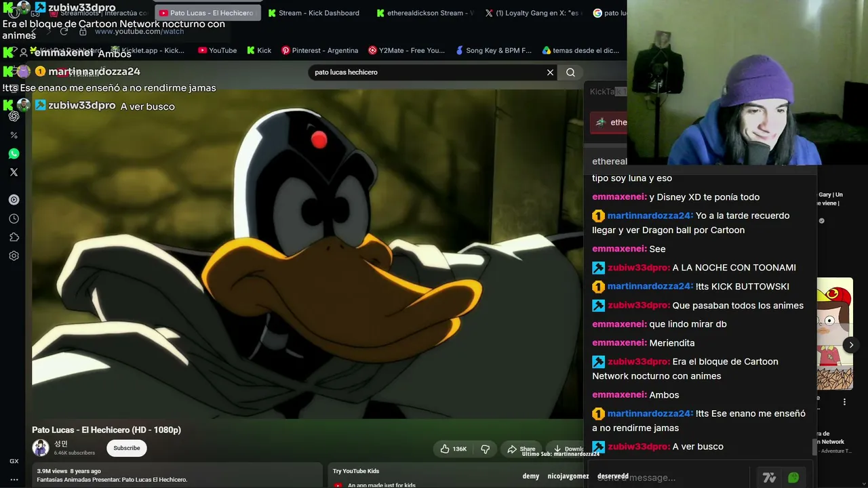Open the sidebar percent-sign icon
The width and height of the screenshot is (868, 488).
[x=14, y=136]
